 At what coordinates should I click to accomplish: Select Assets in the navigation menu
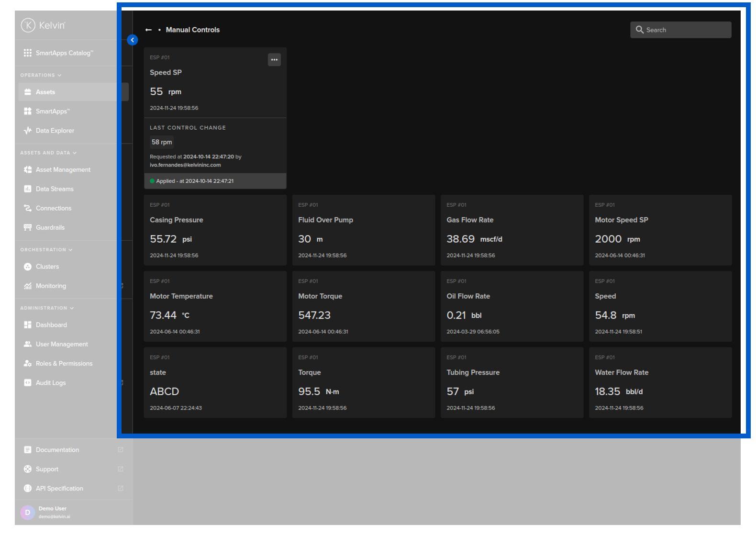[45, 92]
